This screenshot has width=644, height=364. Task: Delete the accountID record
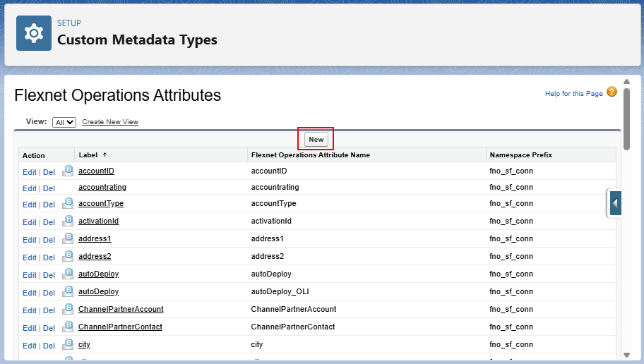pos(49,172)
